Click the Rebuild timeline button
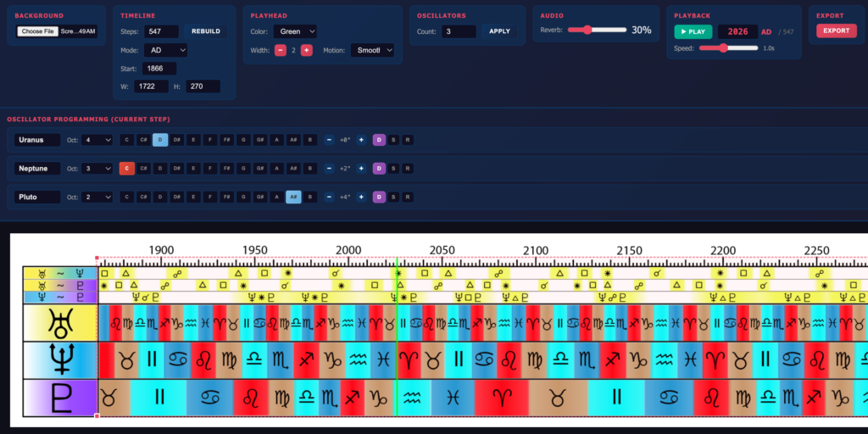The width and height of the screenshot is (868, 434). (205, 31)
